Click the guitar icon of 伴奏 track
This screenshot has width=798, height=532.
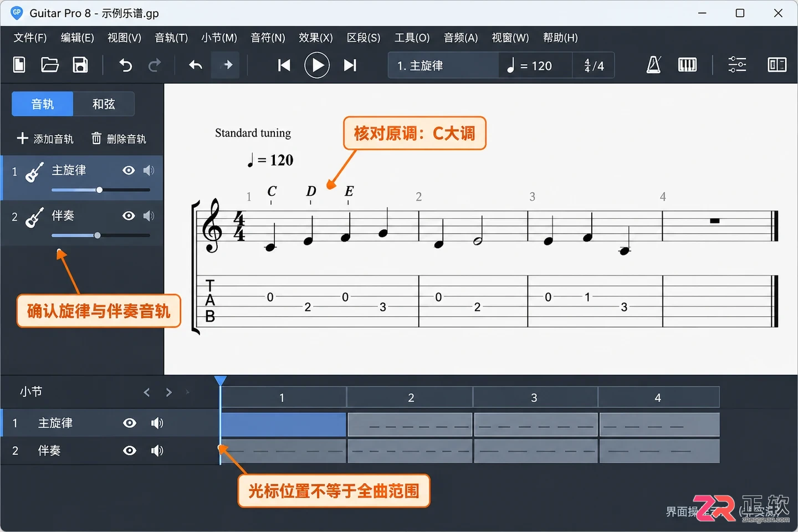coord(35,217)
